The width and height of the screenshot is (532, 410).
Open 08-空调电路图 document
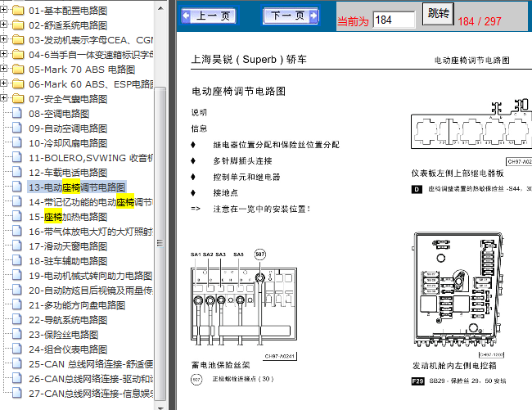(x=59, y=114)
